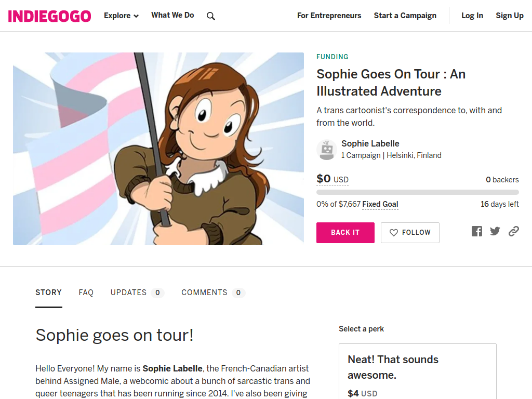Select the 'Neat! That sounds awesome' perk
Image resolution: width=532 pixels, height=399 pixels.
[x=418, y=371]
